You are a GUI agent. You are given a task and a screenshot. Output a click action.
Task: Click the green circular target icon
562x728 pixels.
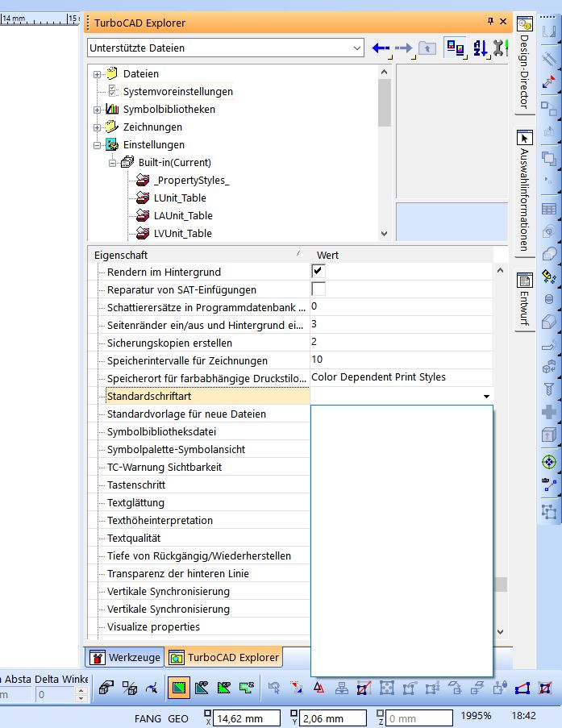pos(549,462)
